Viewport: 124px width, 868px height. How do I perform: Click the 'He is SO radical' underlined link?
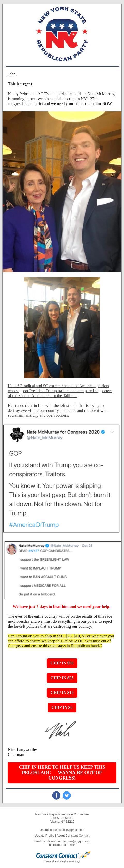[x=60, y=391]
